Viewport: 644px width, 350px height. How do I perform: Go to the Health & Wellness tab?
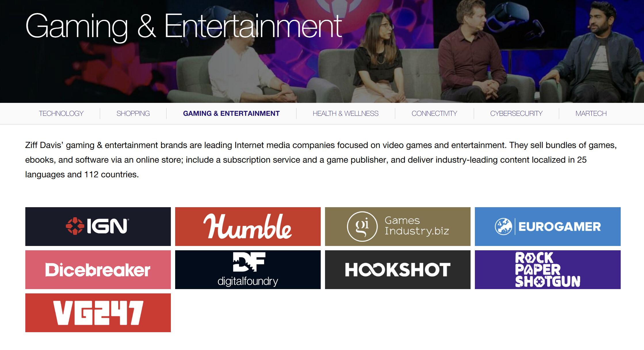[x=345, y=114]
